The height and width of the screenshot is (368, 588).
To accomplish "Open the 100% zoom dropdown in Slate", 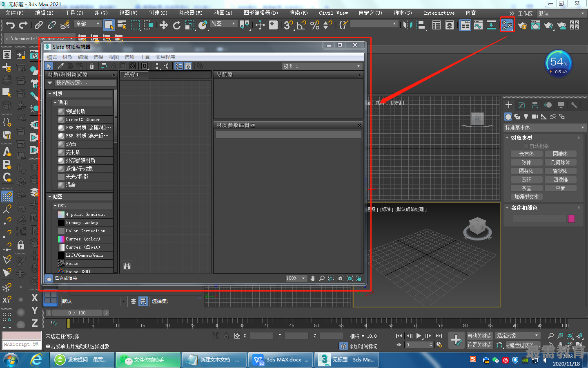I will pyautogui.click(x=296, y=278).
